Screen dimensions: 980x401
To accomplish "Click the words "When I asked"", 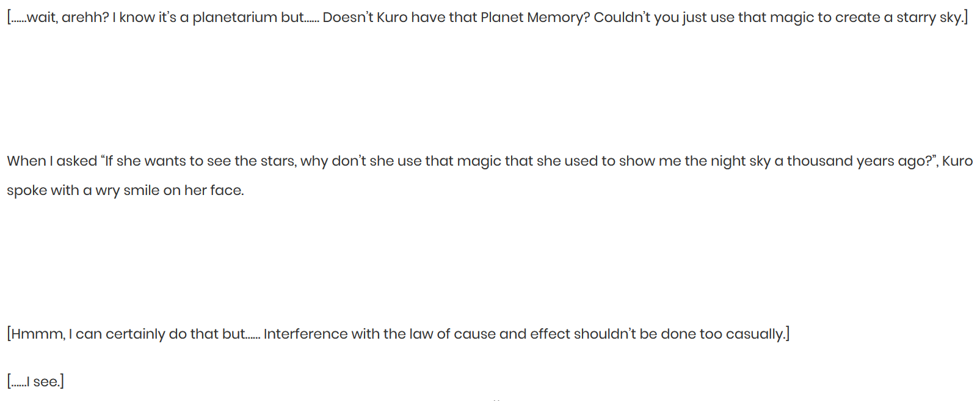I will pos(52,161).
